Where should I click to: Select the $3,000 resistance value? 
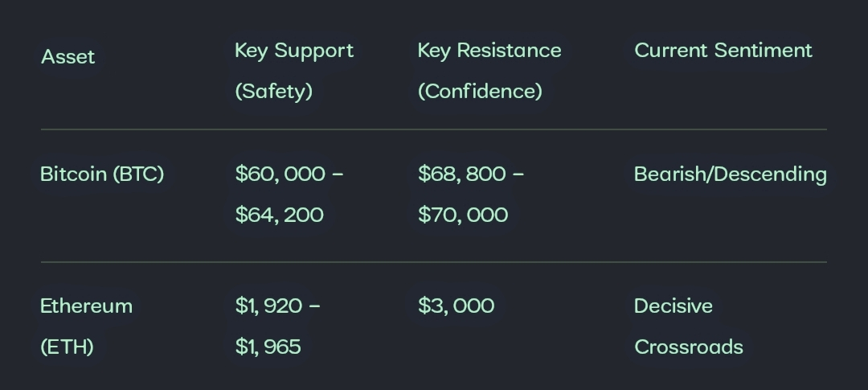456,306
